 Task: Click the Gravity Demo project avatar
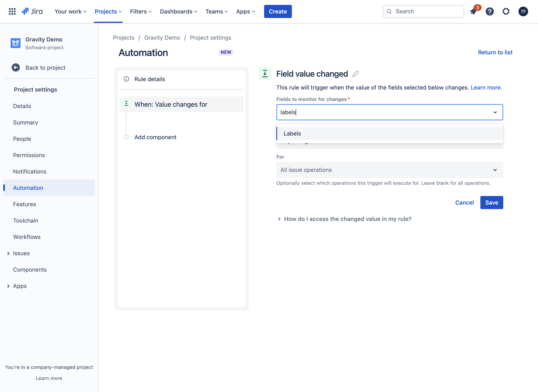(x=15, y=43)
